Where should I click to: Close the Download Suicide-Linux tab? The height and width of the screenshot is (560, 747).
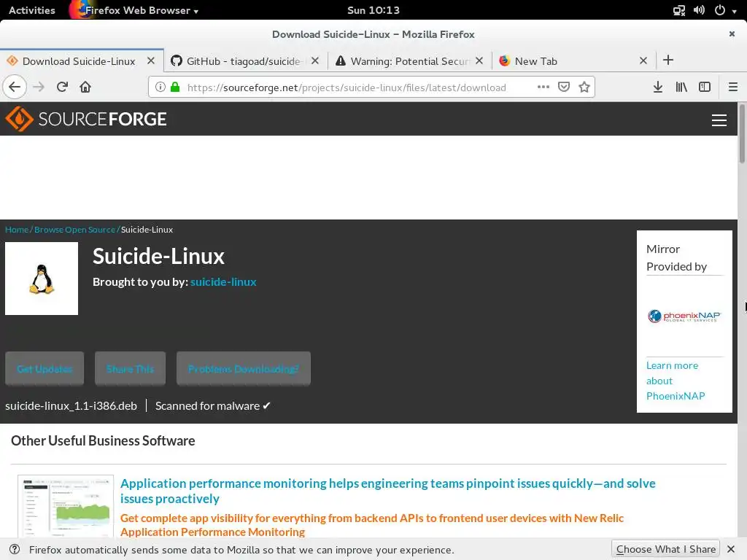[x=151, y=61]
